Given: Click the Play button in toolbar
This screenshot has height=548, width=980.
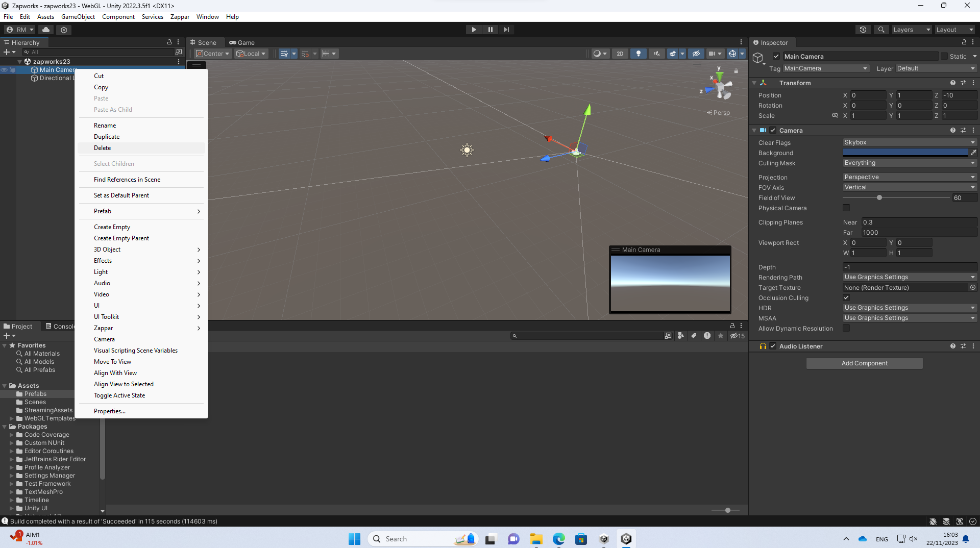Looking at the screenshot, I should click(x=474, y=30).
